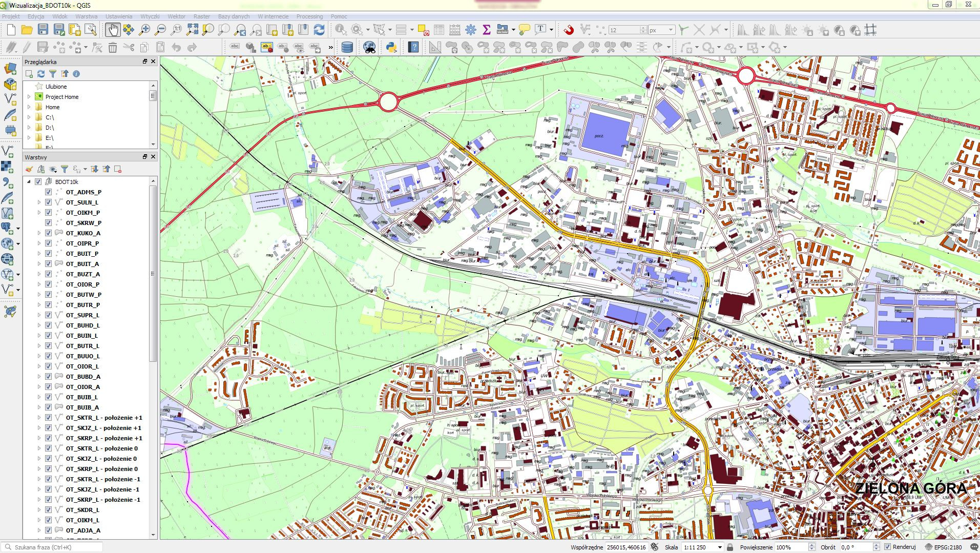Select the Pan Map hand tool
This screenshot has width=980, height=553.
pos(112,30)
